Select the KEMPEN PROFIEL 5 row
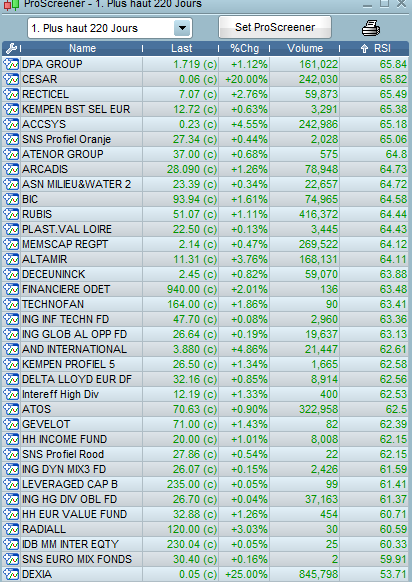 pos(205,364)
